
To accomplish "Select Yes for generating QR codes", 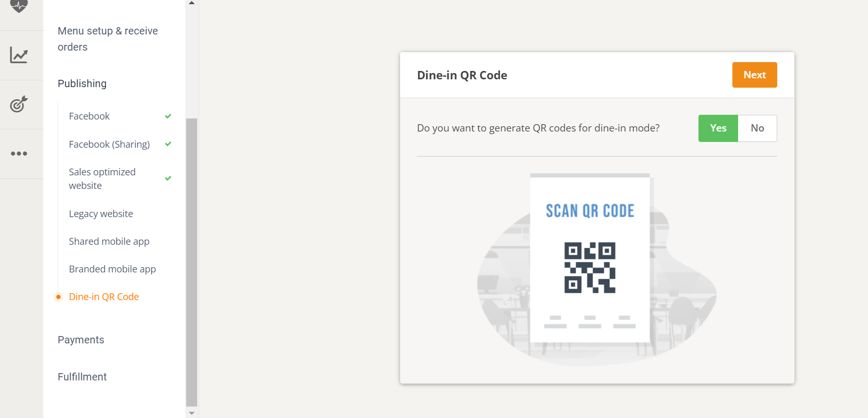I will click(718, 128).
